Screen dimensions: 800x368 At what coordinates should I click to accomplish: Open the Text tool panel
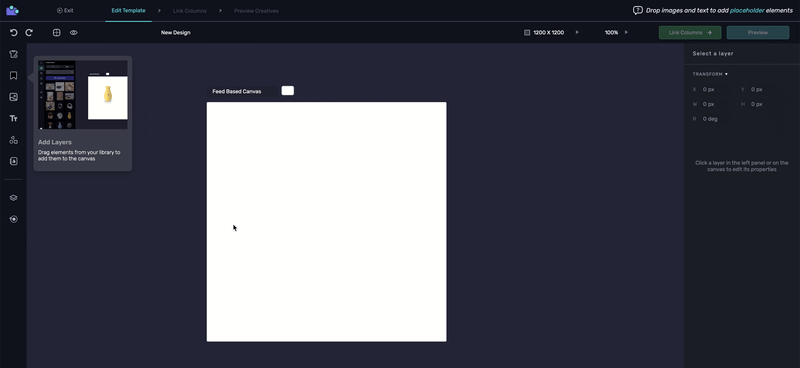point(14,118)
